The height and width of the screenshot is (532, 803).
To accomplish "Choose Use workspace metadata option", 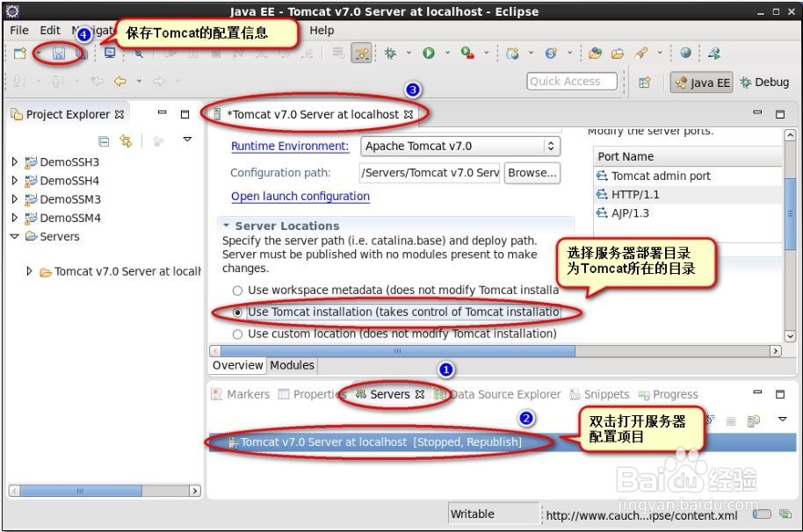I will click(237, 290).
